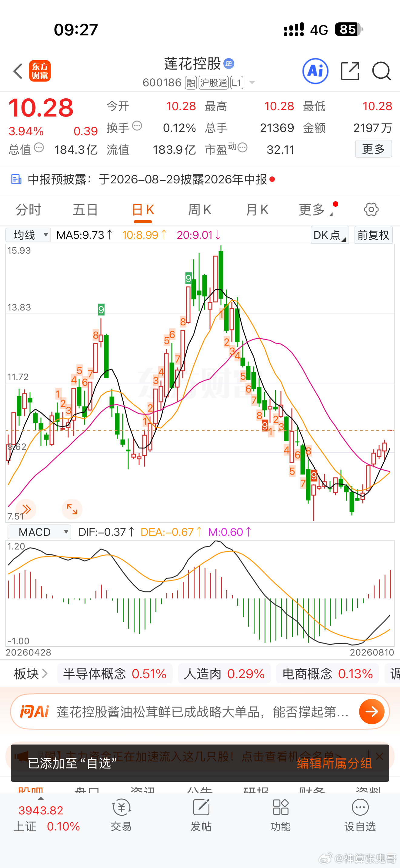Open chart settings gear icon
The height and width of the screenshot is (868, 400).
371,210
